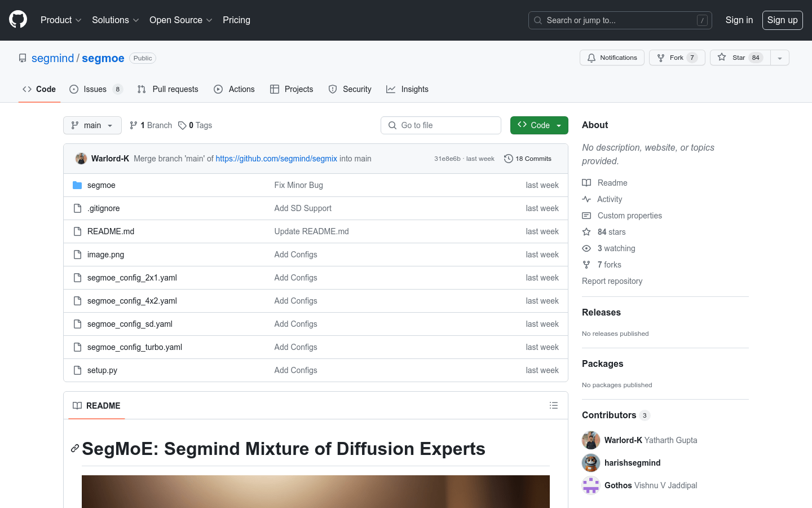Open the 18 Commits history
Viewport: 812px width, 508px height.
click(x=528, y=159)
